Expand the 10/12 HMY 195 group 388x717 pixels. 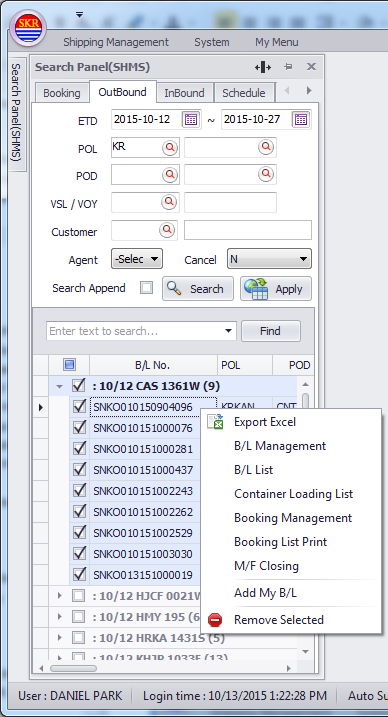tap(59, 616)
